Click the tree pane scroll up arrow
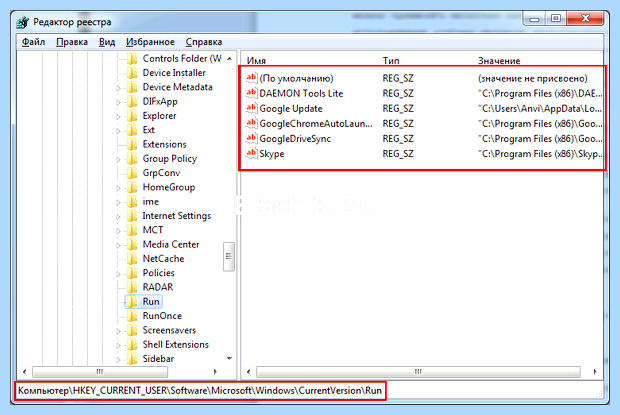 point(229,59)
